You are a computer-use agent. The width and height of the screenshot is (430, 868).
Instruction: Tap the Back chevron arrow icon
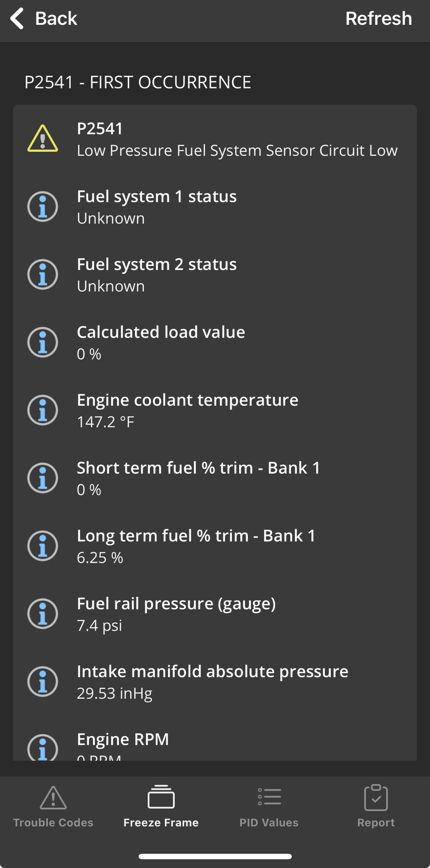(x=17, y=18)
